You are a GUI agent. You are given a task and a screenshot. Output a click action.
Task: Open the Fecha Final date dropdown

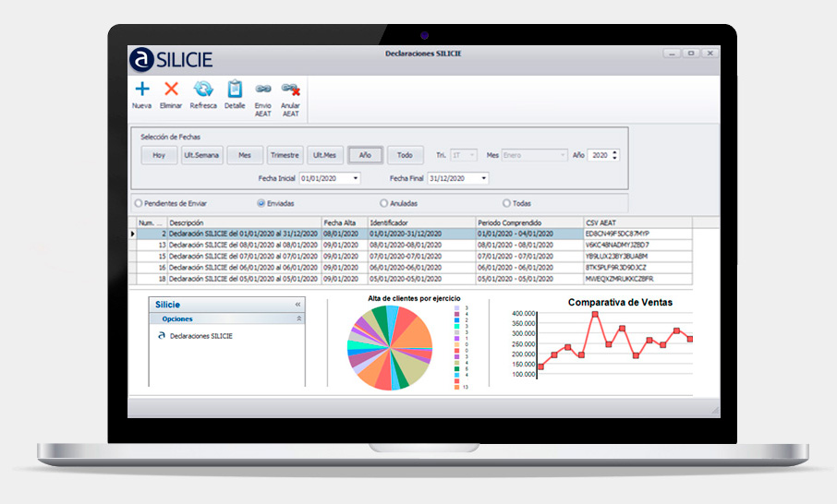[x=484, y=178]
